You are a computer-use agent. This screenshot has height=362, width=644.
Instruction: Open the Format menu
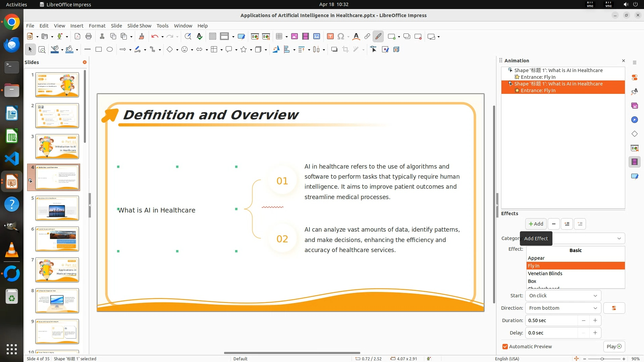(x=97, y=26)
